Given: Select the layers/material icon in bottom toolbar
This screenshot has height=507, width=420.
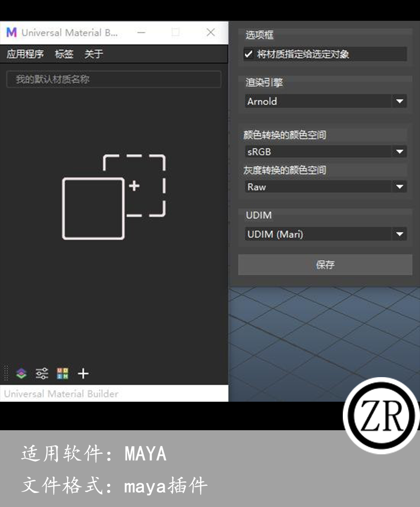Looking at the screenshot, I should coord(20,373).
